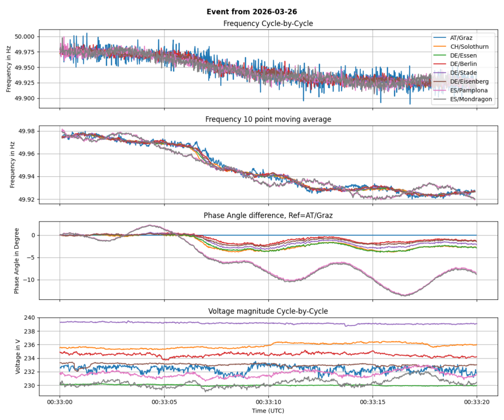Click the 'Event from 2026-03-26' figure title
504x420 pixels.
point(252,12)
